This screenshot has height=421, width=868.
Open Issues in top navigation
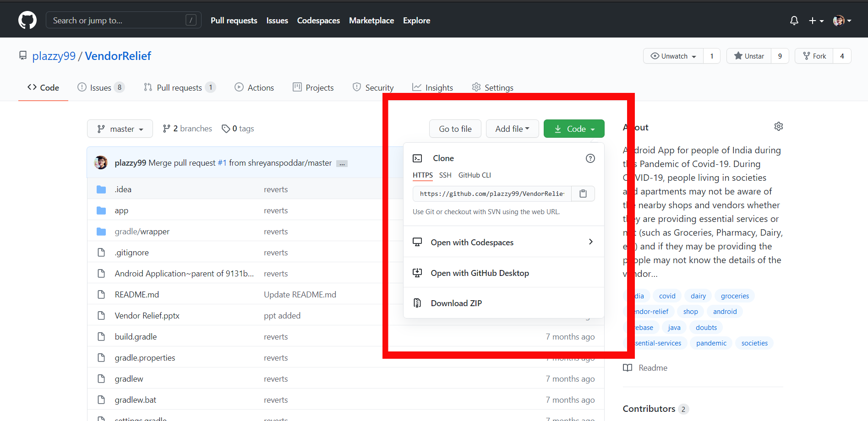(277, 21)
